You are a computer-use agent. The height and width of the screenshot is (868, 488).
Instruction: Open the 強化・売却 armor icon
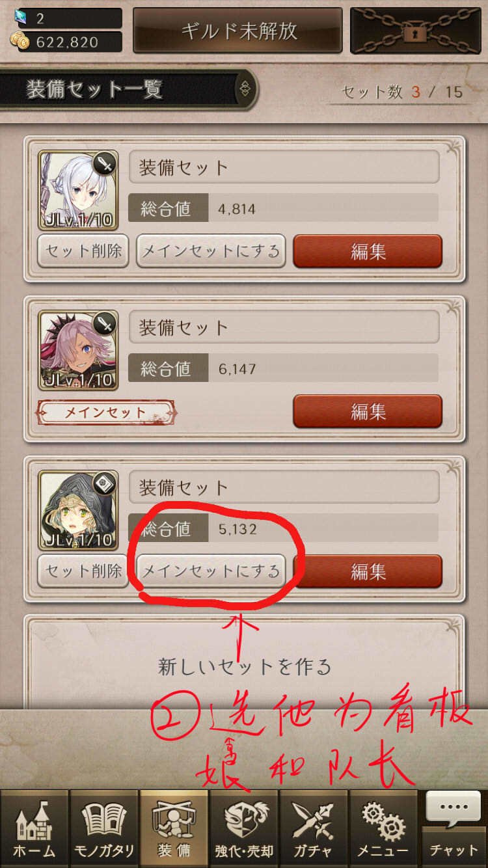(x=244, y=828)
